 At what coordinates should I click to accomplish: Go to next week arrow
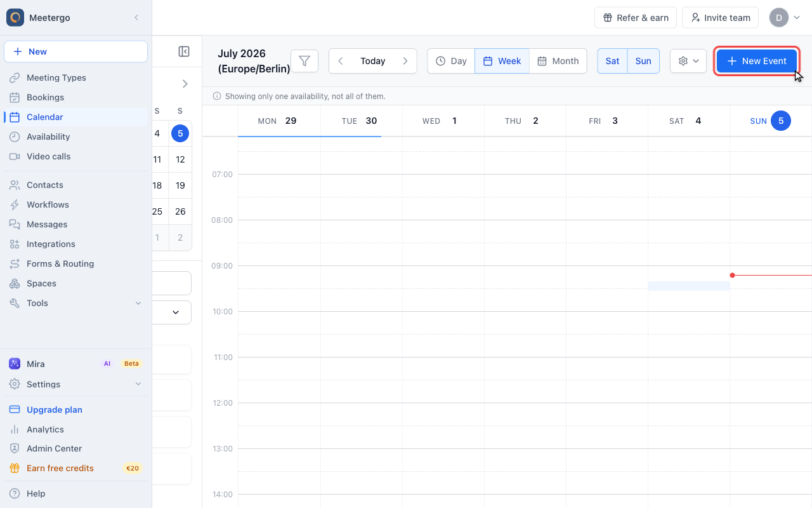click(405, 61)
